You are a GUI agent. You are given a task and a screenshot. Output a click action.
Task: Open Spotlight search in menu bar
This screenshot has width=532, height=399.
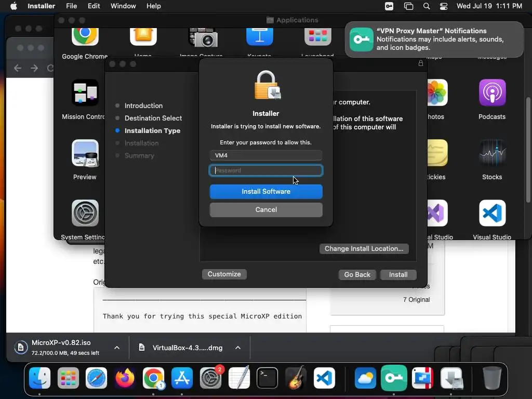(427, 6)
